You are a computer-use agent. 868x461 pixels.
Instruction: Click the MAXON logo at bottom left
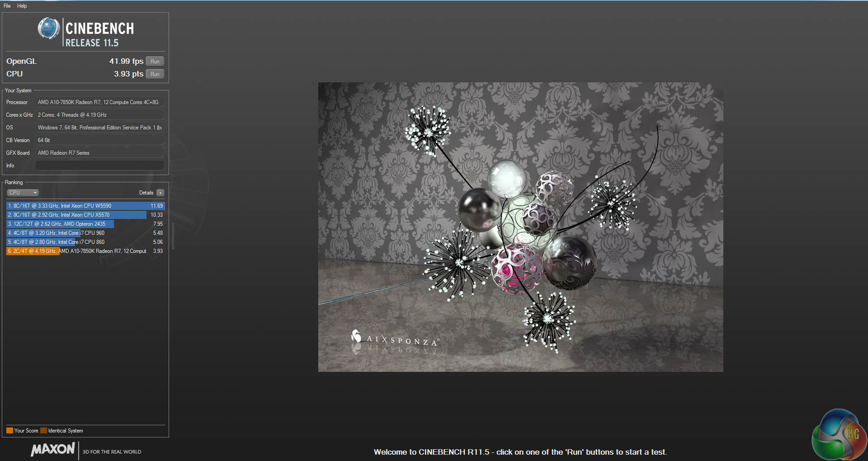pos(53,449)
